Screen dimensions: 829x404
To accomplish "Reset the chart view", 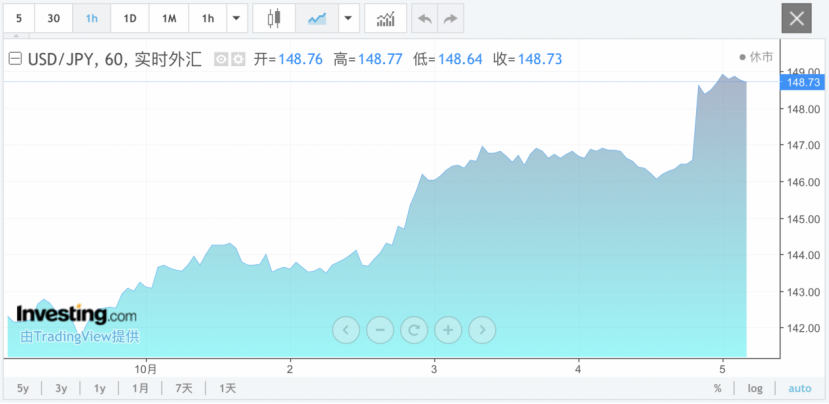I will [x=414, y=329].
